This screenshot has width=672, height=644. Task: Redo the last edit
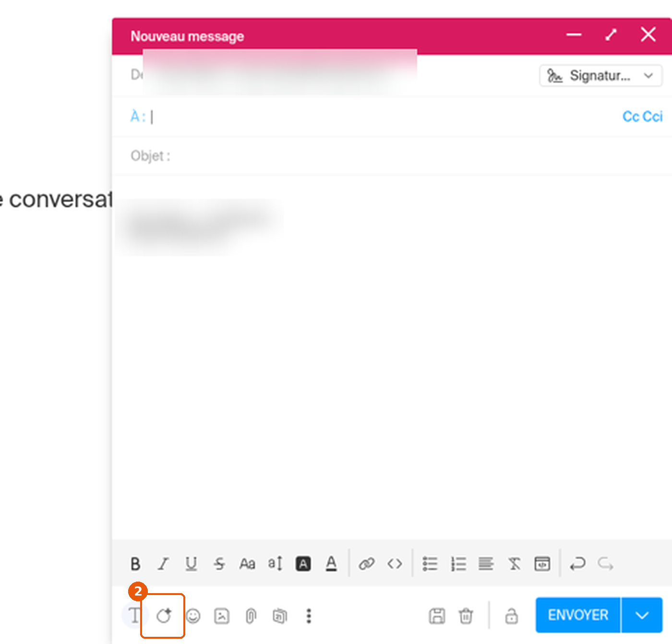point(606,564)
